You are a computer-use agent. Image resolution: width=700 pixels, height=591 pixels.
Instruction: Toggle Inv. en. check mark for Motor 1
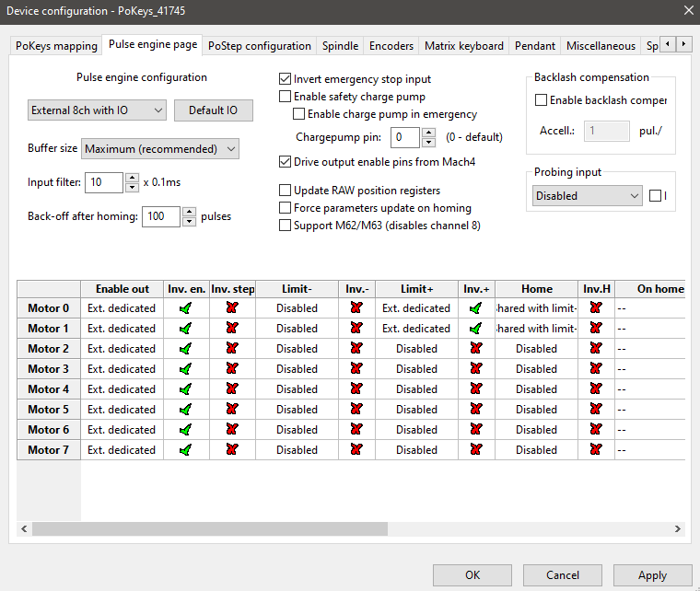point(186,329)
